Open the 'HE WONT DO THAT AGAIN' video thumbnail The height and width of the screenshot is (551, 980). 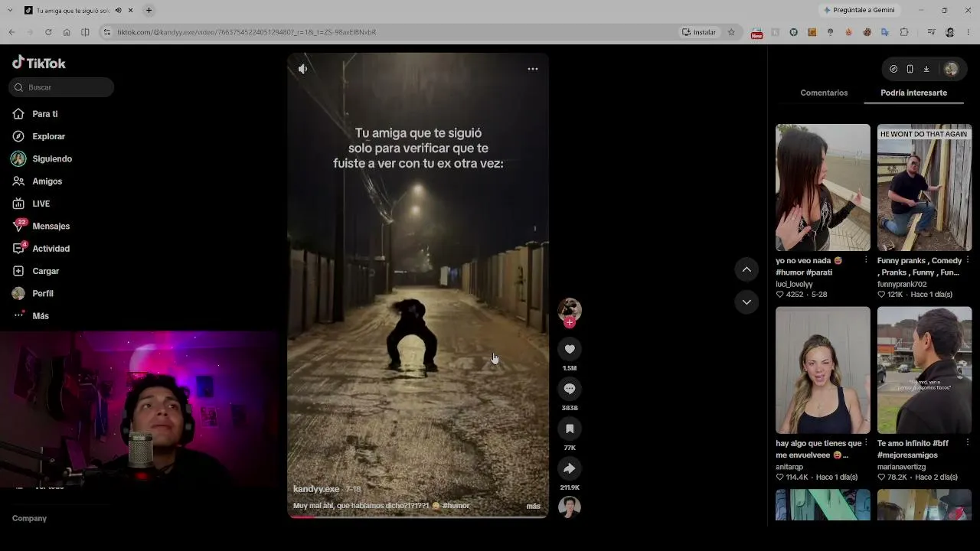tap(924, 187)
